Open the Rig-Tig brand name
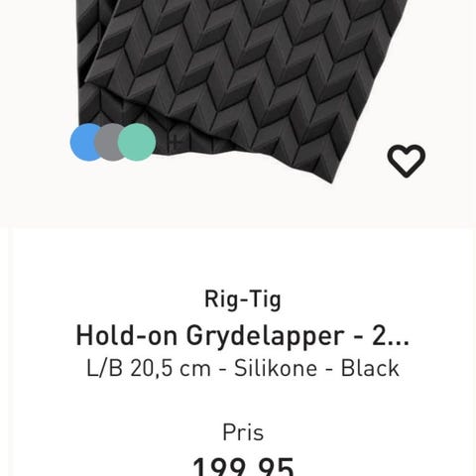 click(243, 299)
